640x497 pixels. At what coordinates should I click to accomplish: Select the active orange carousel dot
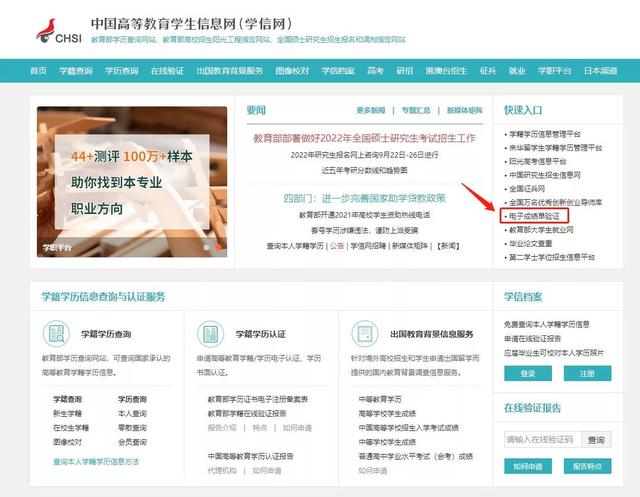pyautogui.click(x=218, y=247)
